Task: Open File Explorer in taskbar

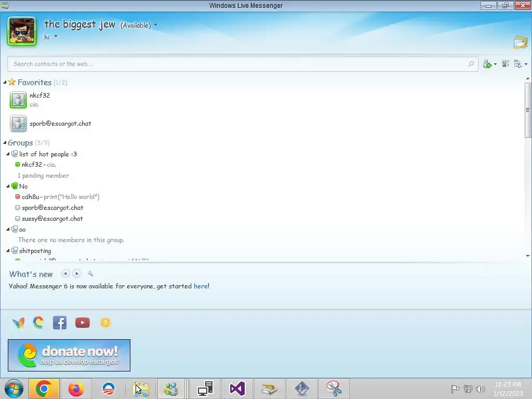Action: tap(141, 389)
